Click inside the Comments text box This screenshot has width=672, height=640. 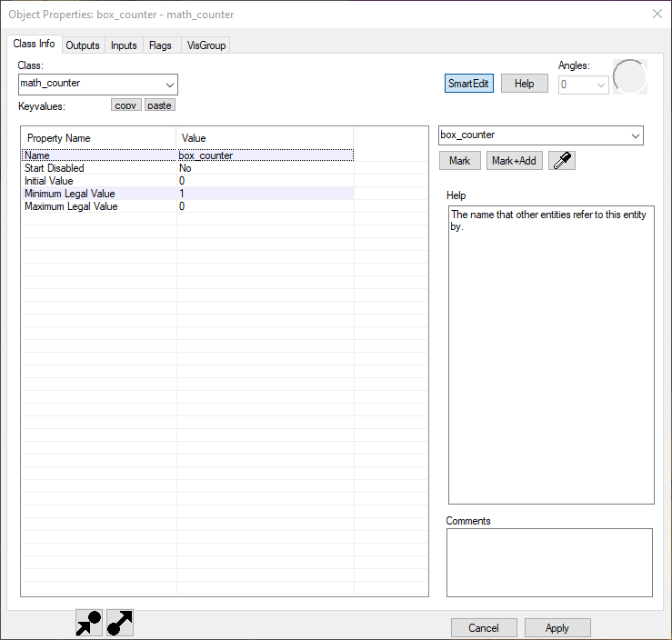549,563
